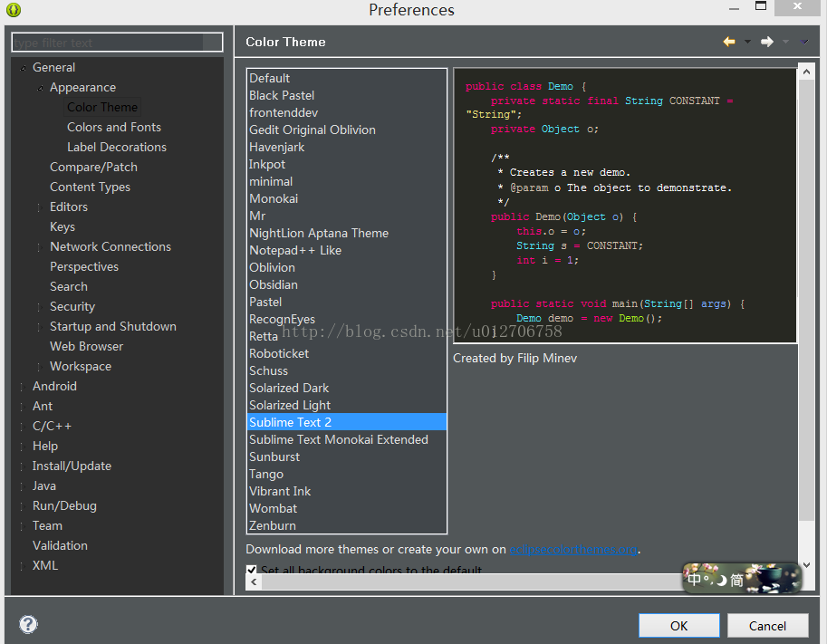
Task: Select the Tango theme
Action: pos(347,474)
